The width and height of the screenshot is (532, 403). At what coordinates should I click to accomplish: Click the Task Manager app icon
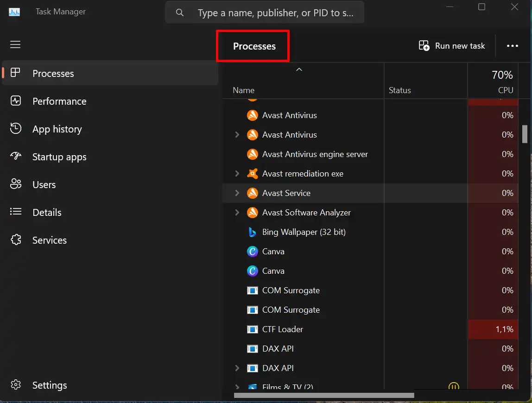(x=14, y=12)
